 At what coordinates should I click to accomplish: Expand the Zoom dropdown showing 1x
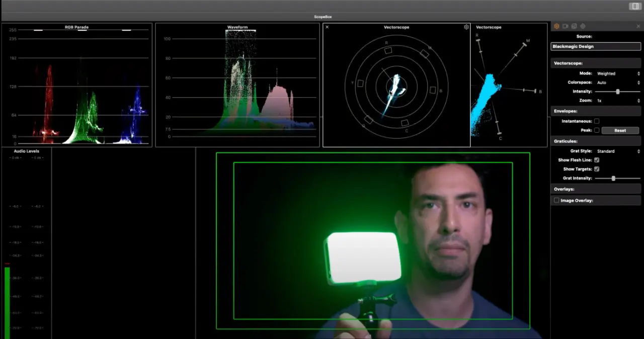pyautogui.click(x=618, y=101)
